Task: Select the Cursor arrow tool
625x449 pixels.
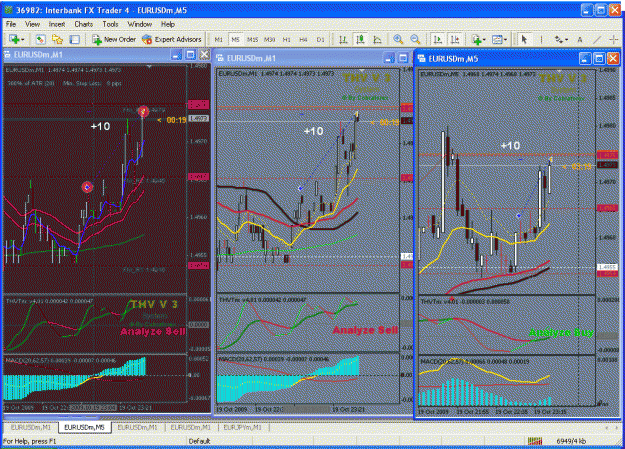Action: [x=524, y=39]
